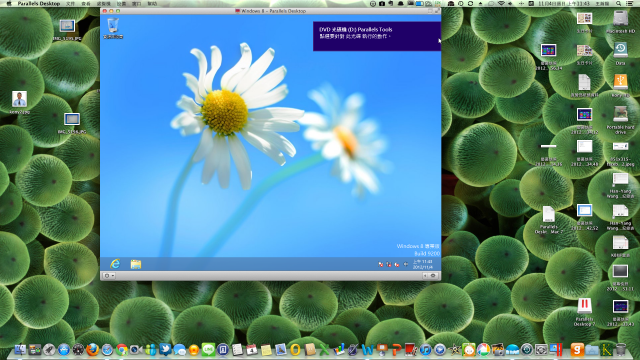Open the Apple menu
Screen dimensions: 640x360
click(x=9, y=3)
